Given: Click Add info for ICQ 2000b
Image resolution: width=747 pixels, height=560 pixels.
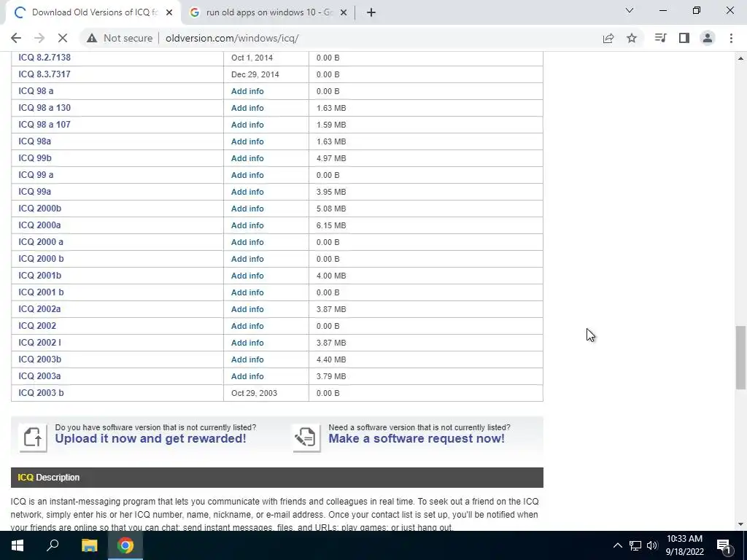Looking at the screenshot, I should (247, 209).
